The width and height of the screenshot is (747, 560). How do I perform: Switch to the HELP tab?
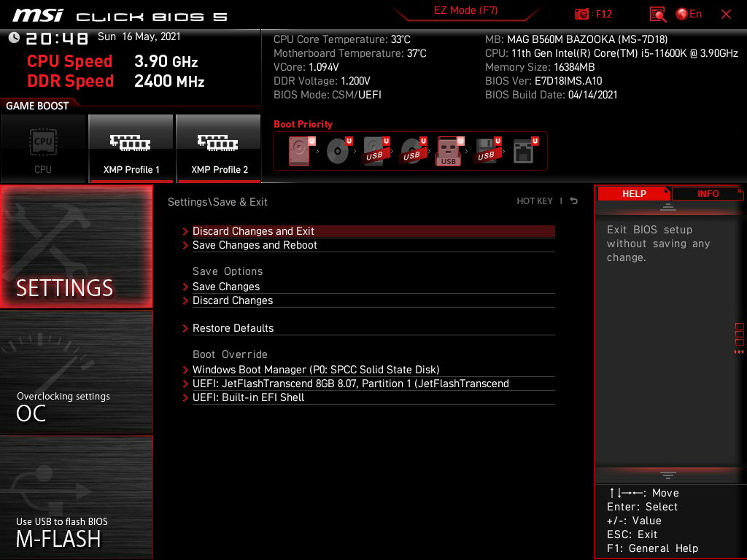634,194
